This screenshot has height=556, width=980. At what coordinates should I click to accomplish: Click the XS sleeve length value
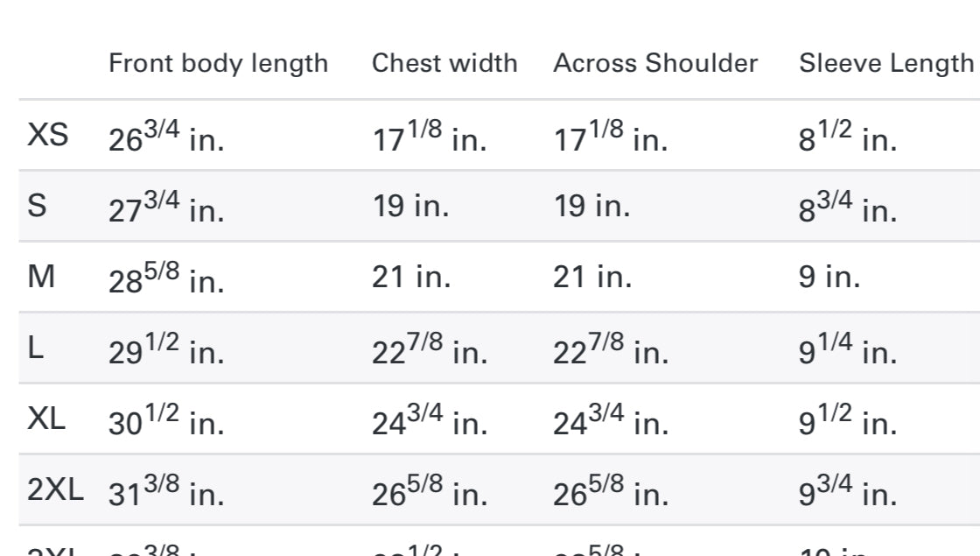[x=848, y=137]
